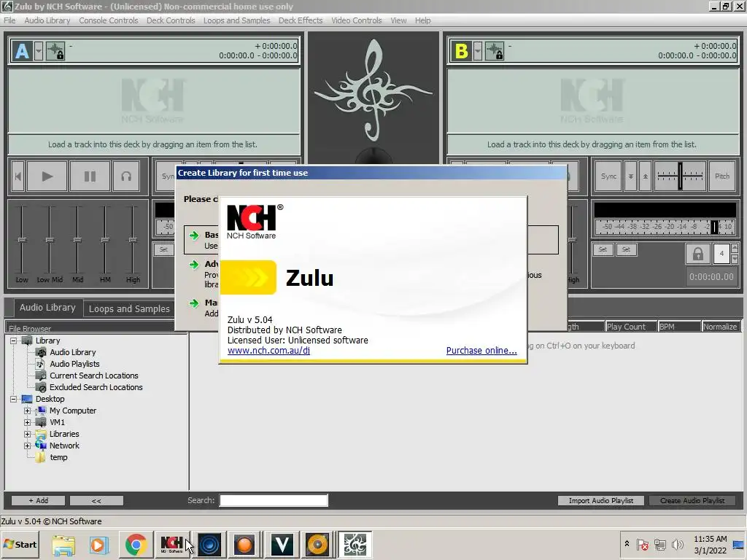
Task: Open Windows Start menu
Action: [20, 544]
